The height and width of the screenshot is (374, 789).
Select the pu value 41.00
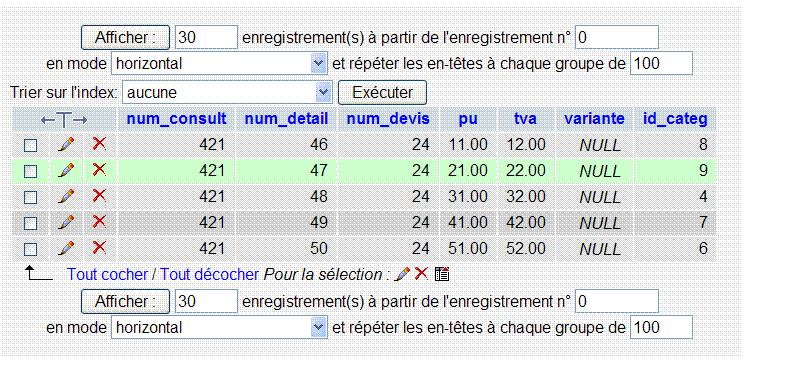click(x=468, y=222)
